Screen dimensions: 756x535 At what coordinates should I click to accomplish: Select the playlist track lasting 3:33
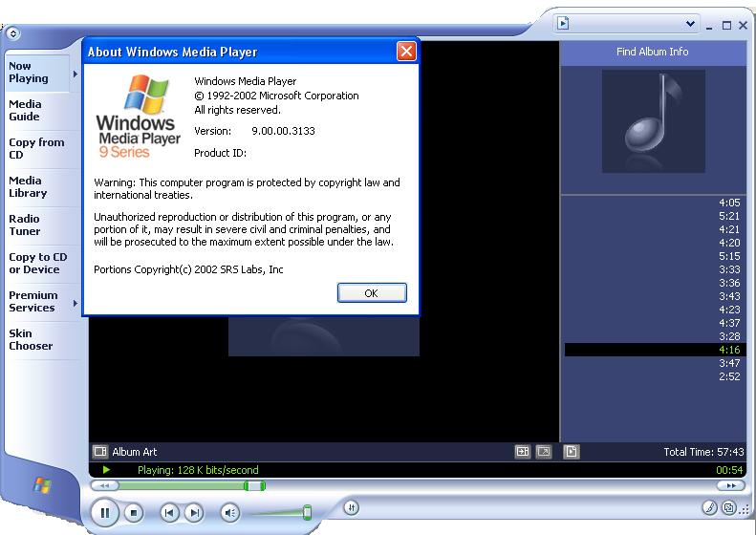(656, 269)
